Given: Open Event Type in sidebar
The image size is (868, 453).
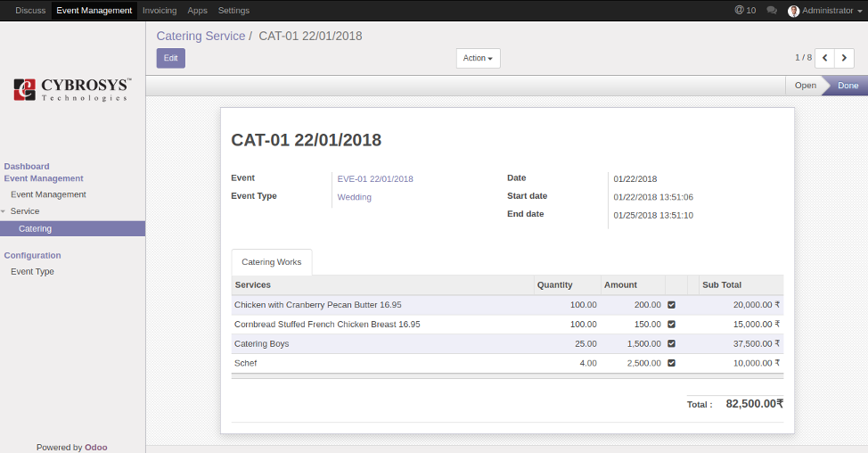Looking at the screenshot, I should click(33, 271).
